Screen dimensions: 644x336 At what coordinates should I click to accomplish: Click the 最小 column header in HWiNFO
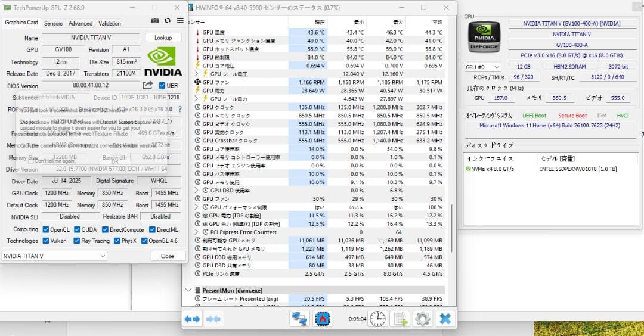click(x=346, y=22)
